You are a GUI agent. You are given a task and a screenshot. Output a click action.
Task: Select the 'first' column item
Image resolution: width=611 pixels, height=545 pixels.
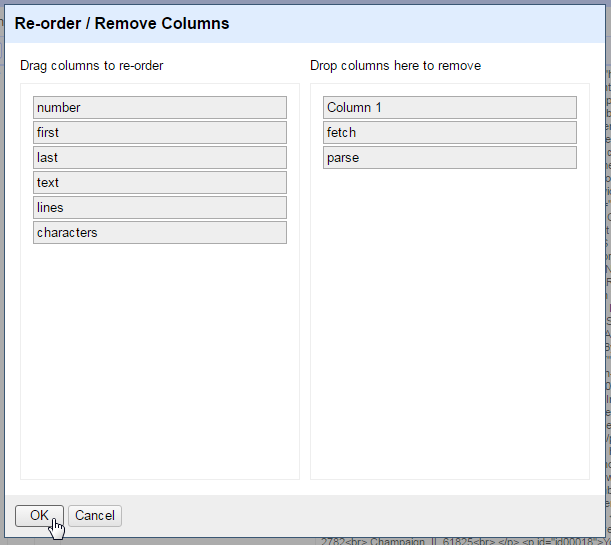(x=160, y=133)
